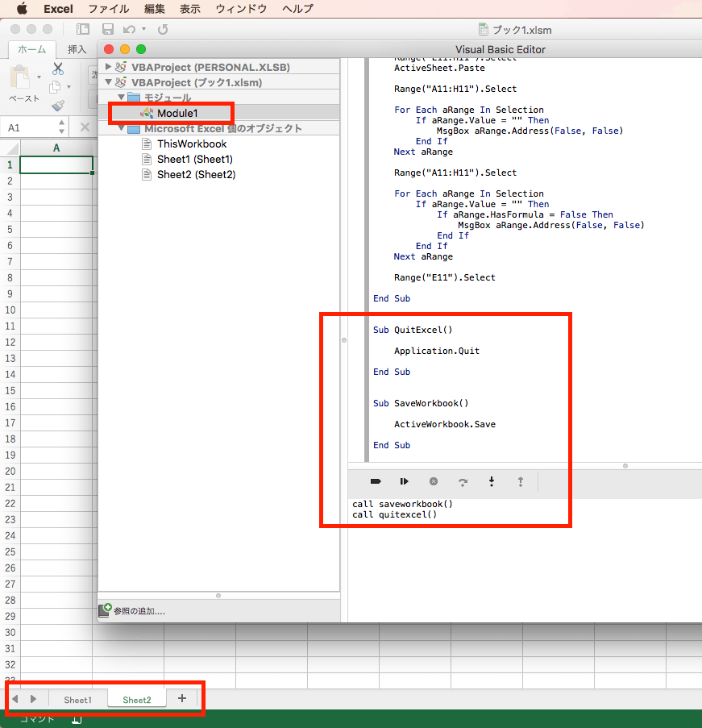The image size is (702, 728).
Task: Click cell A1 in the worksheet
Action: 56,164
